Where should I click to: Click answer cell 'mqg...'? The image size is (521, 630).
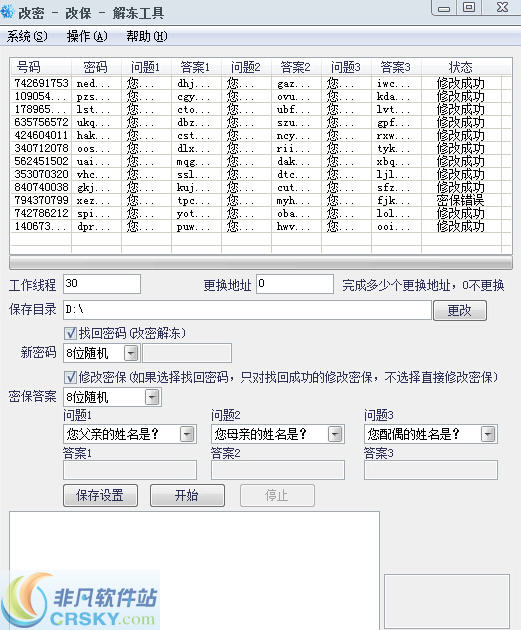194,162
